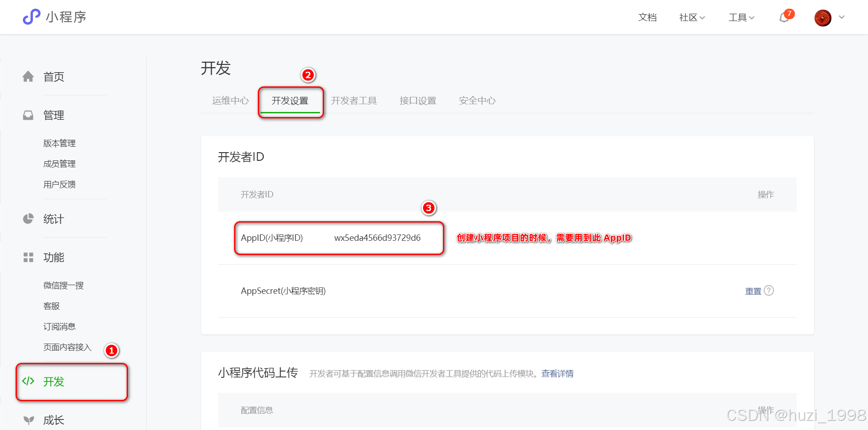Click the AppSecret(小程序密钥) label

(x=283, y=291)
